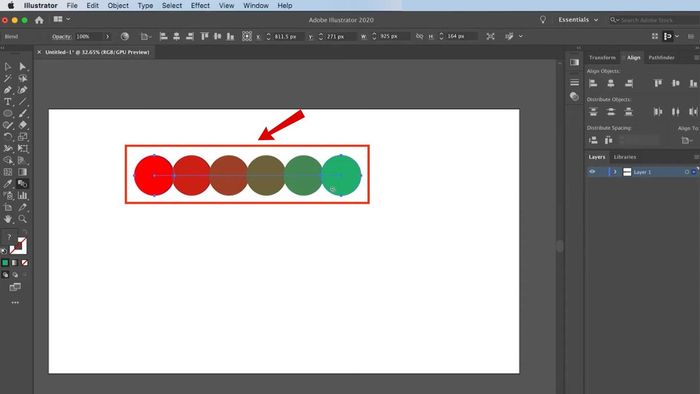Toggle constrain width and height proportions
This screenshot has height=394, width=700.
(419, 36)
